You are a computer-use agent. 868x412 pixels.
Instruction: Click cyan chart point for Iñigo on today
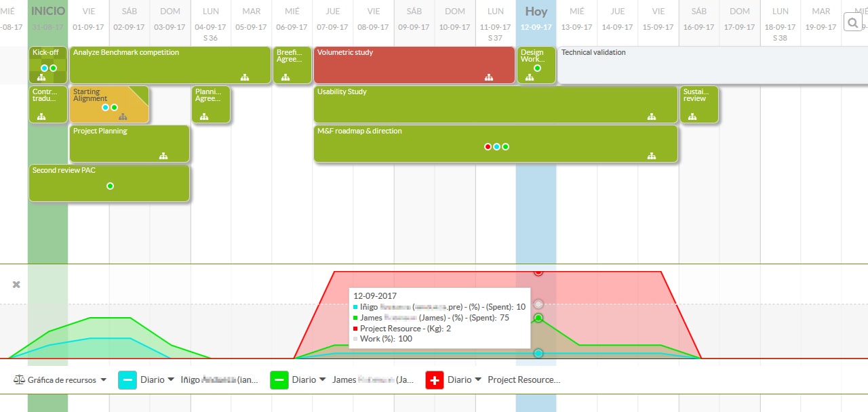coord(538,353)
